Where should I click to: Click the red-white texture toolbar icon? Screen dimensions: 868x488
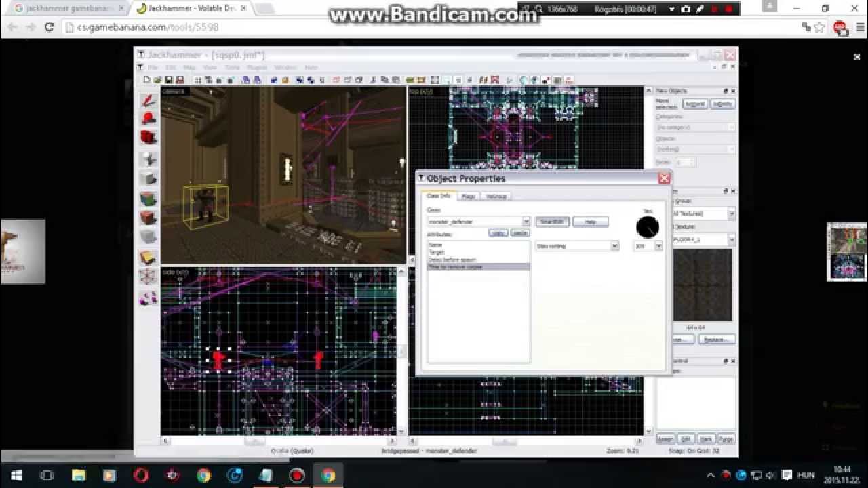point(495,80)
